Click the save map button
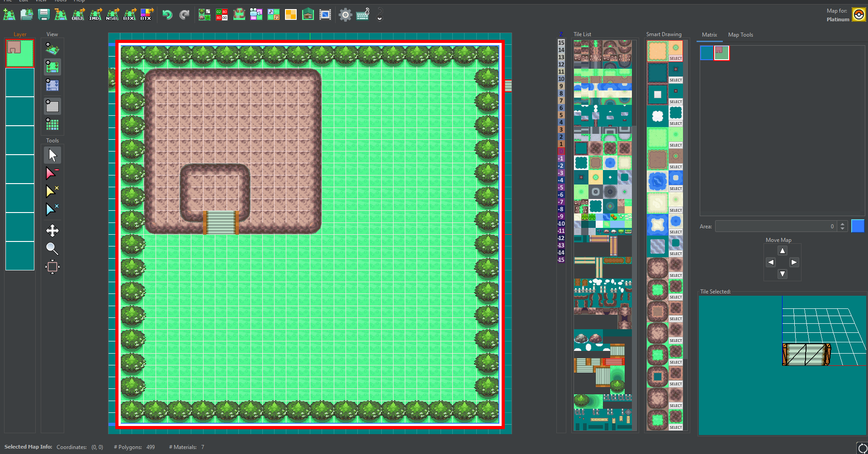 (x=43, y=14)
